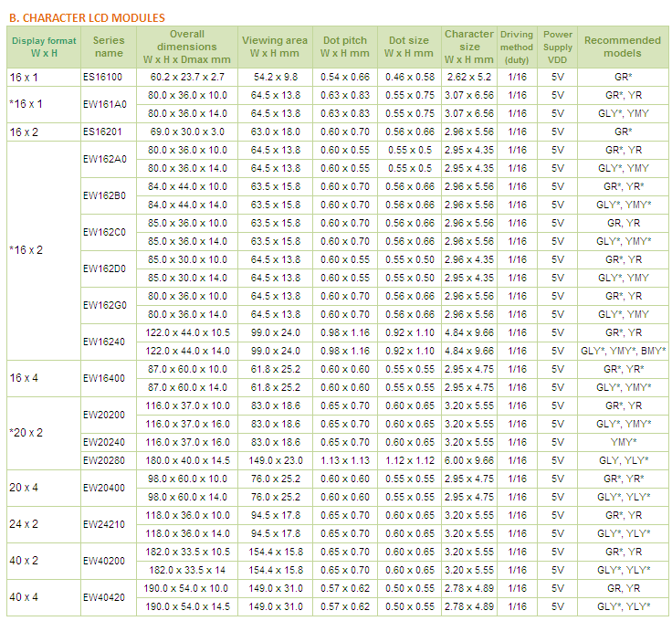Select the EW20280 series name cell
672x621 pixels.
coord(109,460)
